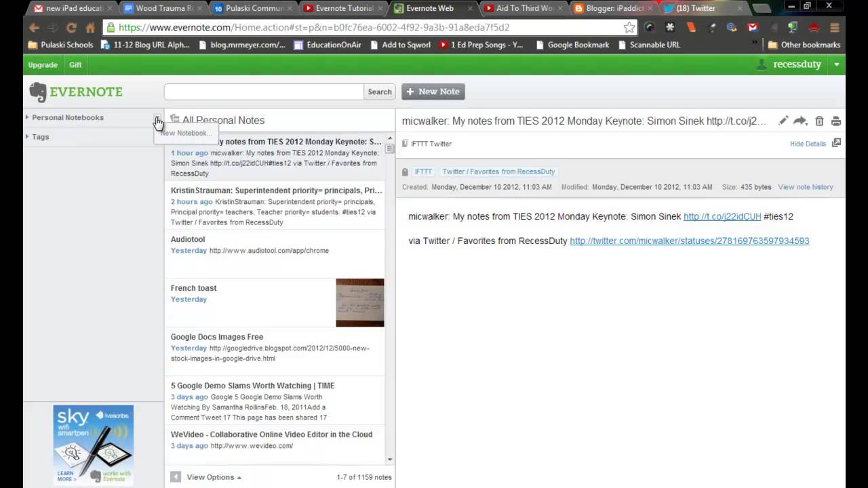Viewport: 868px width, 488px height.
Task: Share the note using the arrow icon
Action: tap(800, 121)
